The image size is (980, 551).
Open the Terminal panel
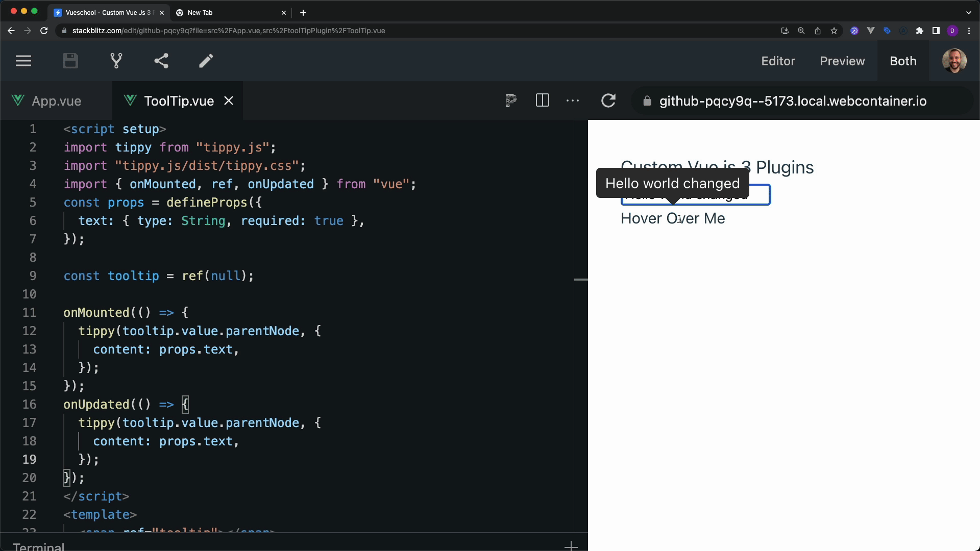tap(39, 546)
